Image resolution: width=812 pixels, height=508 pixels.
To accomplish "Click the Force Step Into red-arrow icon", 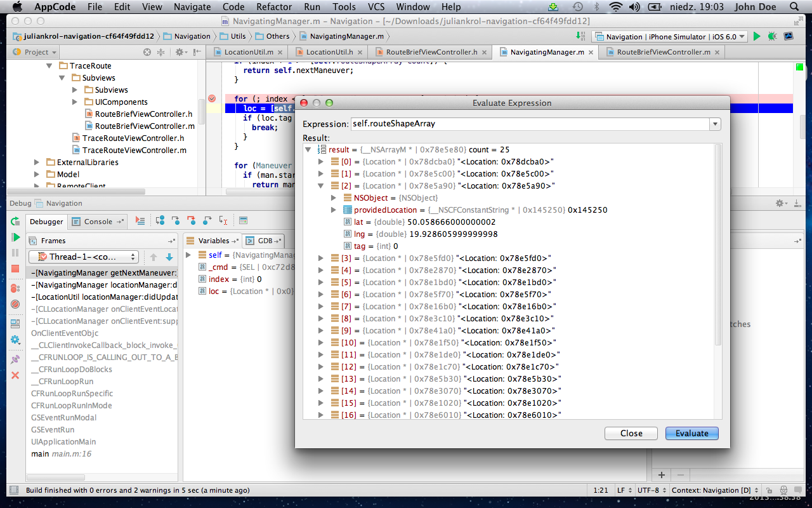I will (x=192, y=220).
